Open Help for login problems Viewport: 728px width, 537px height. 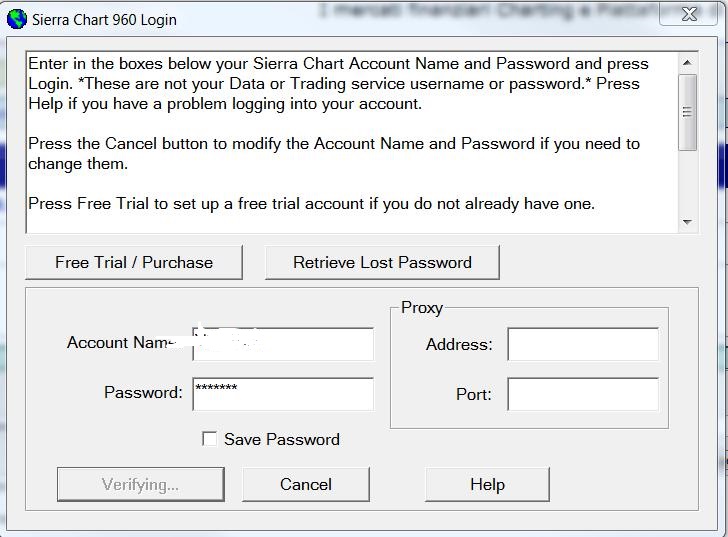coord(487,485)
